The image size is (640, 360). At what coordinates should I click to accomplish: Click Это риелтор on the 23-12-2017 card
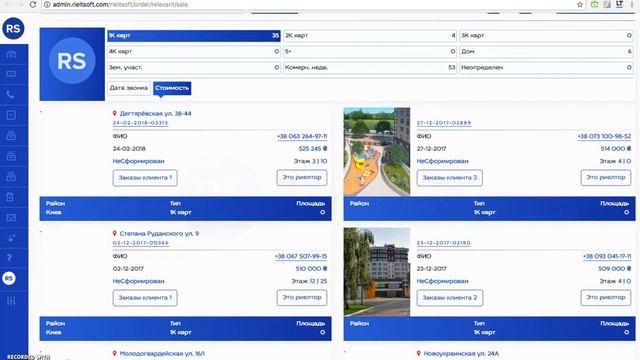pos(606,298)
